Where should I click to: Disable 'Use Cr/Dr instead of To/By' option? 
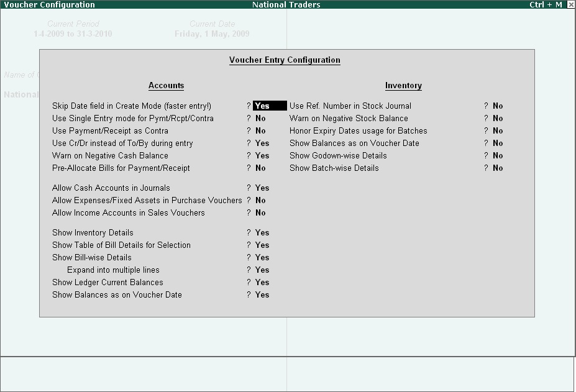coord(262,143)
